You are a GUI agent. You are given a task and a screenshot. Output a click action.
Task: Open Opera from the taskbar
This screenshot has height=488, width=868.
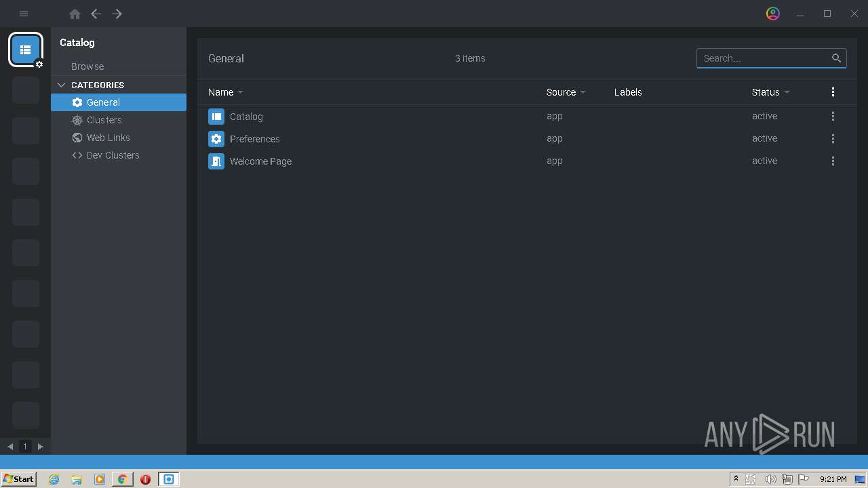coord(145,479)
